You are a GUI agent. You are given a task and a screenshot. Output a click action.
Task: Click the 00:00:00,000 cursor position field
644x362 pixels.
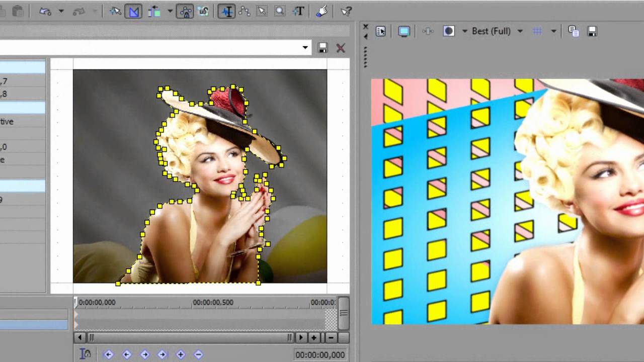coord(320,354)
